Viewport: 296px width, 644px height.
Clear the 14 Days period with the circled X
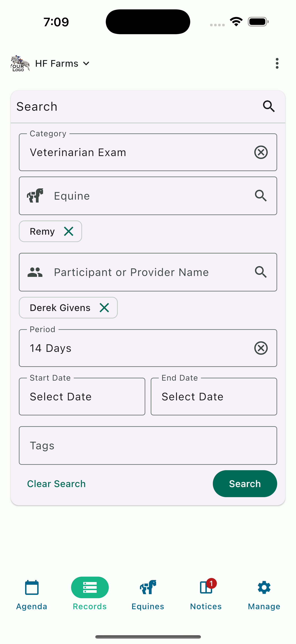tap(261, 348)
